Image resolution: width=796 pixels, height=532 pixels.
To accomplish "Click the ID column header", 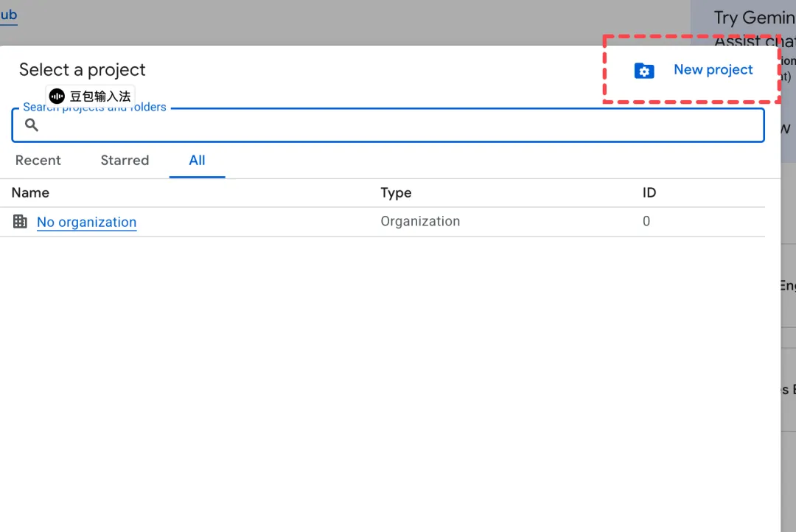I will (649, 193).
